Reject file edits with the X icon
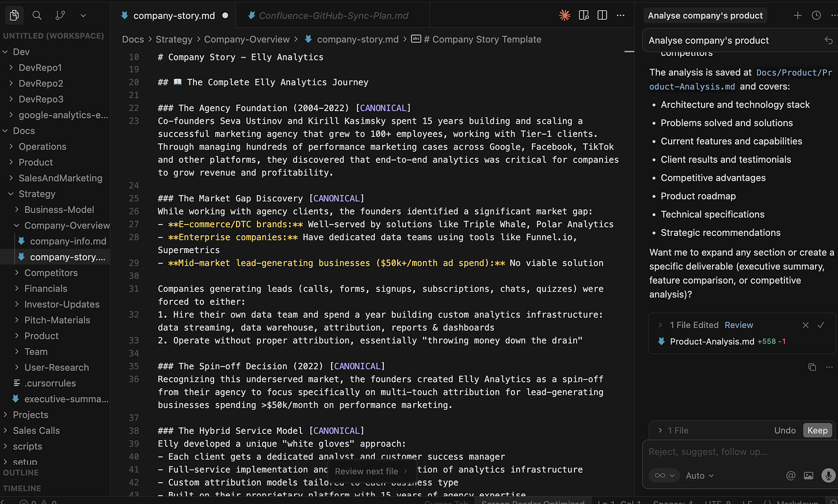The width and height of the screenshot is (838, 504). pyautogui.click(x=806, y=325)
